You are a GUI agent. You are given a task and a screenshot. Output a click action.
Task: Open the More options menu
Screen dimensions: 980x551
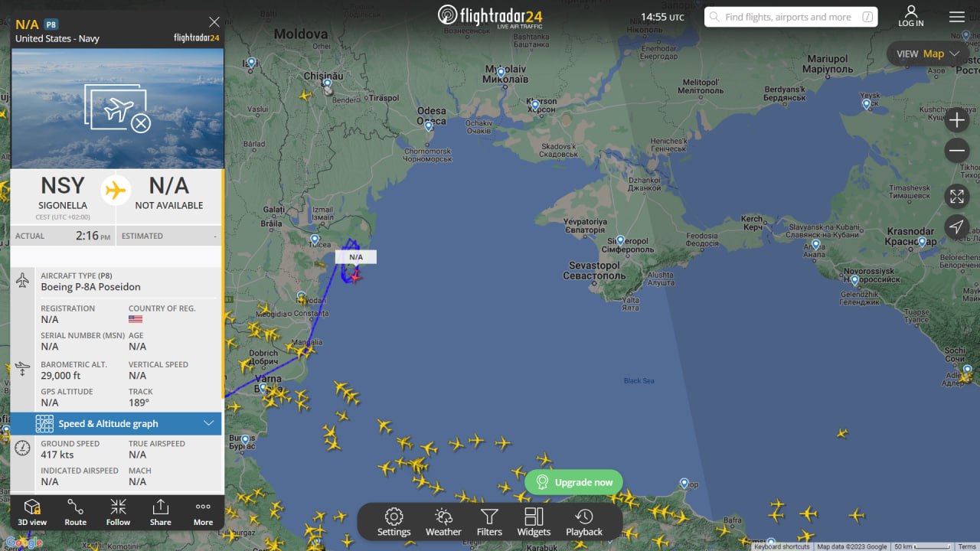point(203,512)
